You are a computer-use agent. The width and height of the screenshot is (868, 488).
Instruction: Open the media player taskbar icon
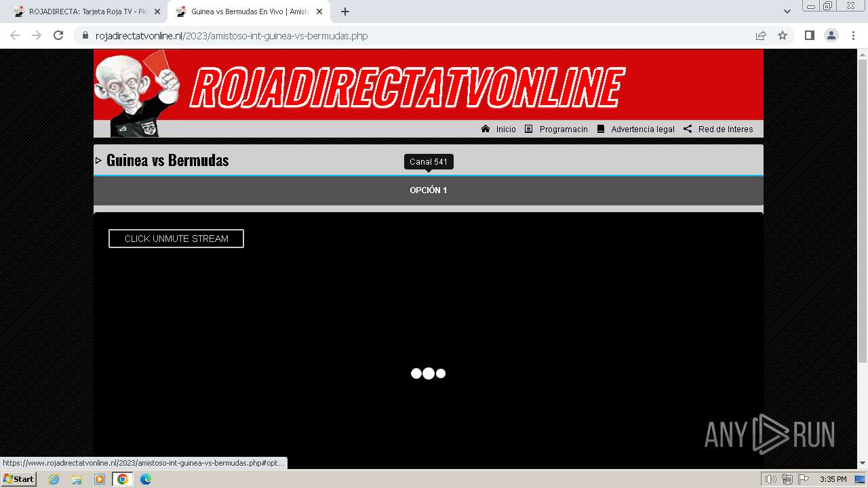point(100,479)
